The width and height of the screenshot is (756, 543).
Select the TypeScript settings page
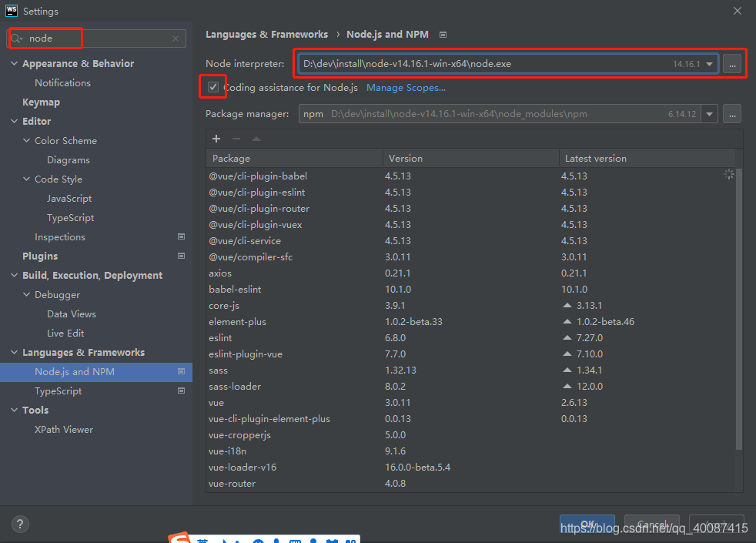coord(56,390)
